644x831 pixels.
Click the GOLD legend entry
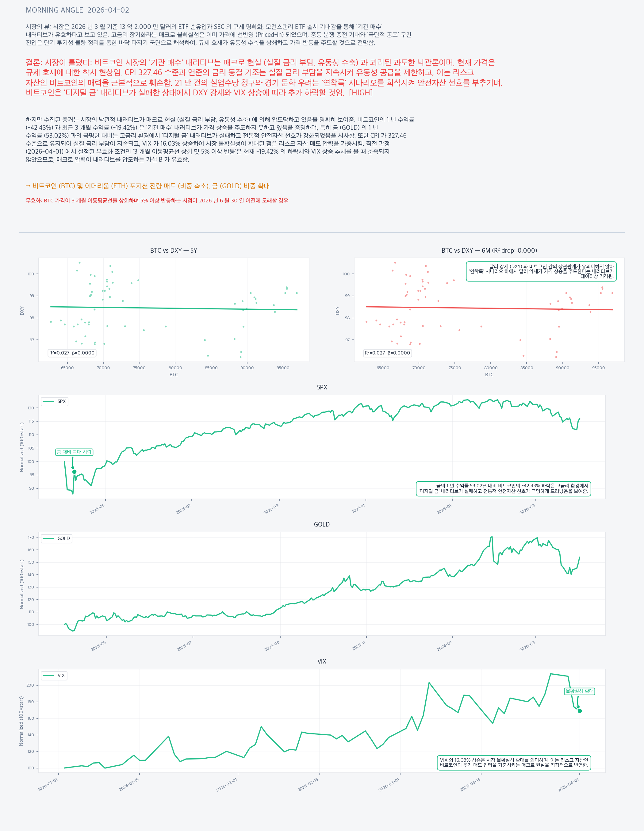tap(56, 538)
